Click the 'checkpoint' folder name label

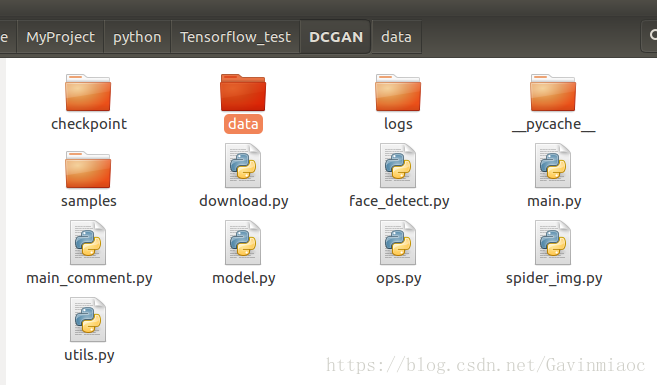(x=89, y=124)
